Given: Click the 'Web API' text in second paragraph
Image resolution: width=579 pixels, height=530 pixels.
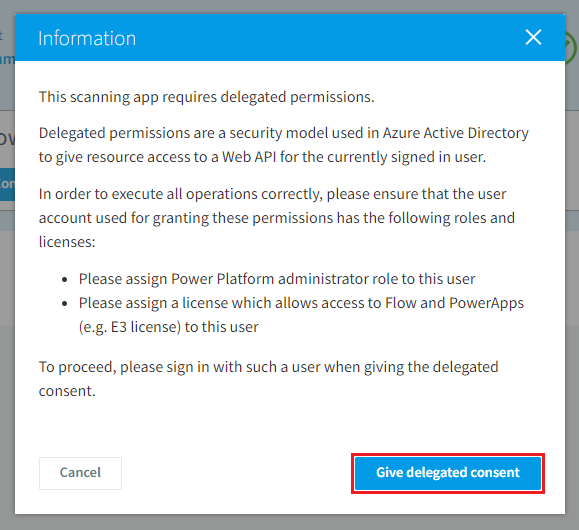Looking at the screenshot, I should pos(249,157).
